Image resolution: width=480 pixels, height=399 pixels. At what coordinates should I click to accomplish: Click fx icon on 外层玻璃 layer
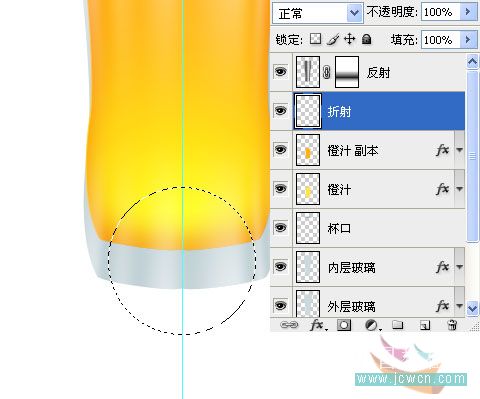(x=443, y=305)
